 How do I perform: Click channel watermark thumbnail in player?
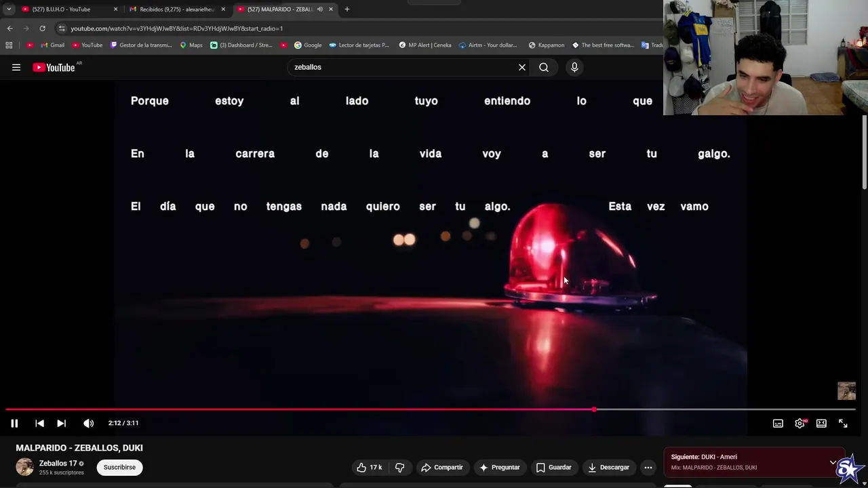tap(846, 391)
